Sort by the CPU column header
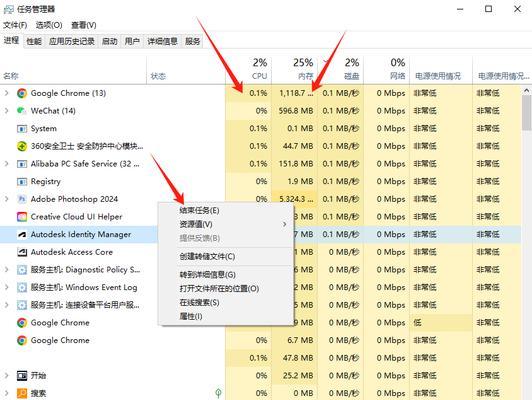532x400 pixels. (x=249, y=69)
